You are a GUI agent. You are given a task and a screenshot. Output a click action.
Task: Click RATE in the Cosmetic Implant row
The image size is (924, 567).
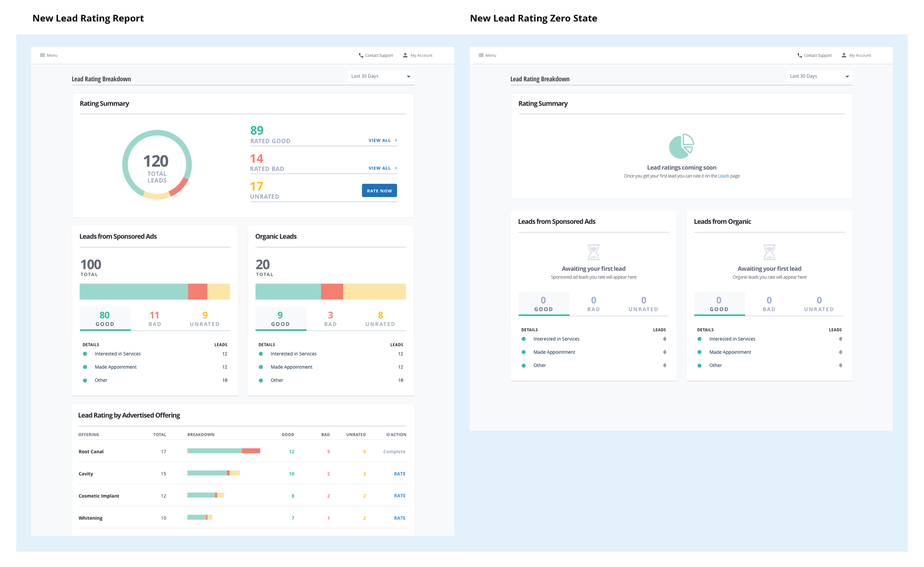pyautogui.click(x=400, y=495)
